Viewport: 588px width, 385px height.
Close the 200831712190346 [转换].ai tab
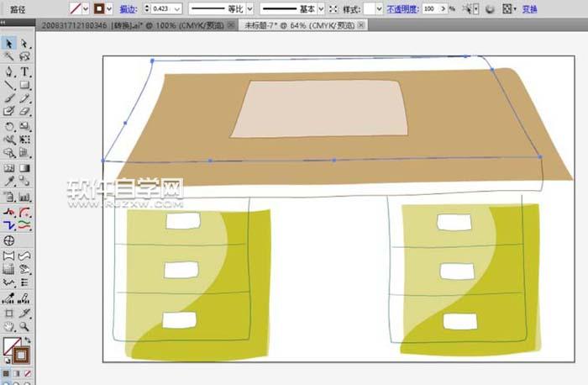coord(231,25)
